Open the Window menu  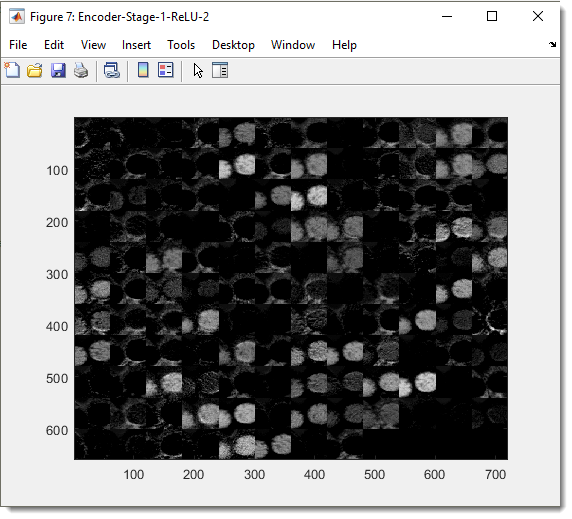point(293,45)
